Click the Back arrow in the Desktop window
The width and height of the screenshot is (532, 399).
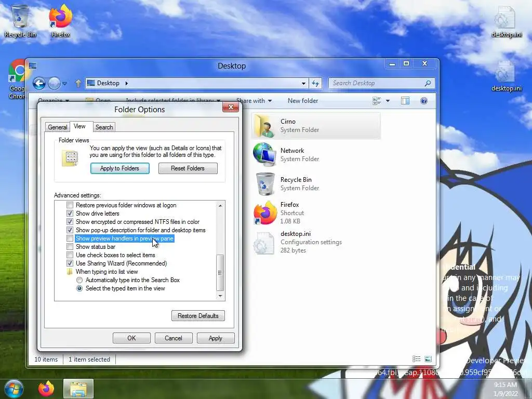pos(39,83)
